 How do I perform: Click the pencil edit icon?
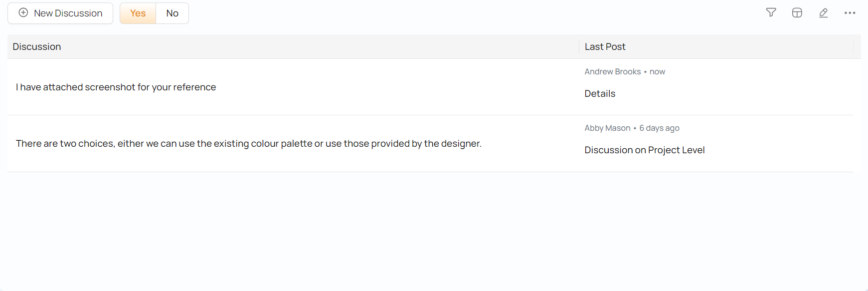tap(823, 13)
